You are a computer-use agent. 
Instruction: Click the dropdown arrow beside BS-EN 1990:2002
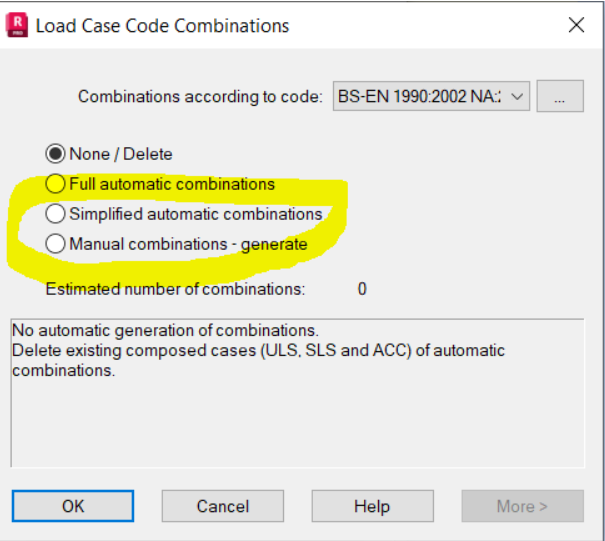tap(517, 97)
